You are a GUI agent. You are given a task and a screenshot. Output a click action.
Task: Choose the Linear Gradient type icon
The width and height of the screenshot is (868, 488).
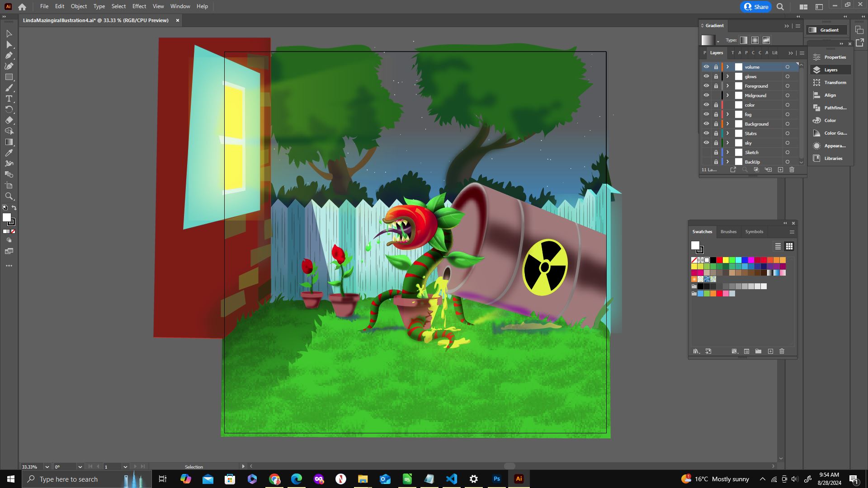click(744, 40)
